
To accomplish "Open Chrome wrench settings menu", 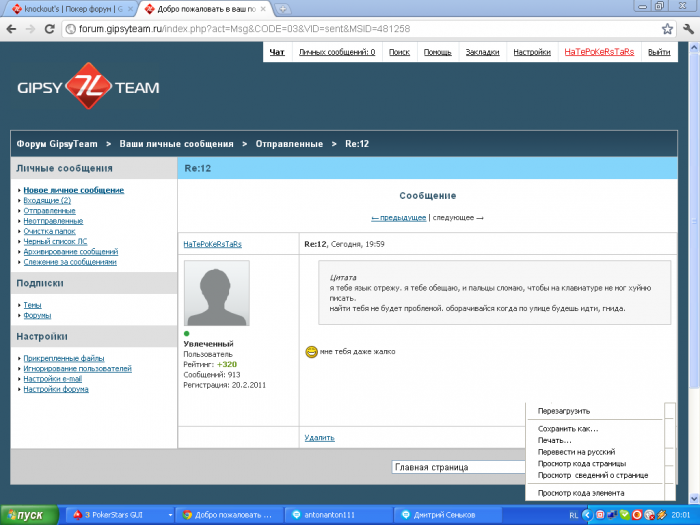I will [x=688, y=29].
